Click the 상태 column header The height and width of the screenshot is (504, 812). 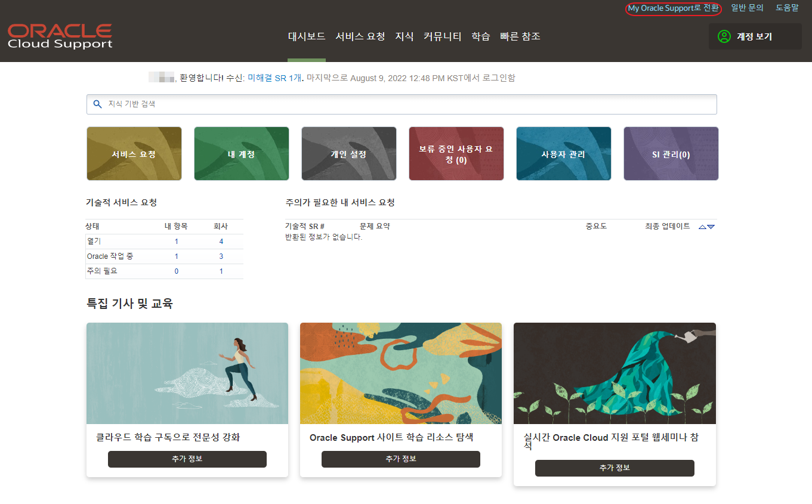coord(92,227)
